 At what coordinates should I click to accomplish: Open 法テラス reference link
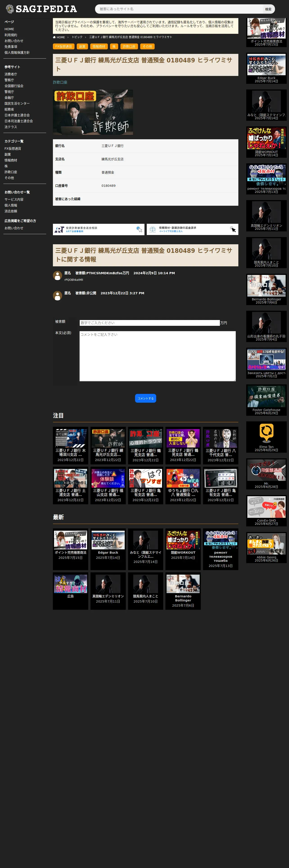tap(11, 127)
